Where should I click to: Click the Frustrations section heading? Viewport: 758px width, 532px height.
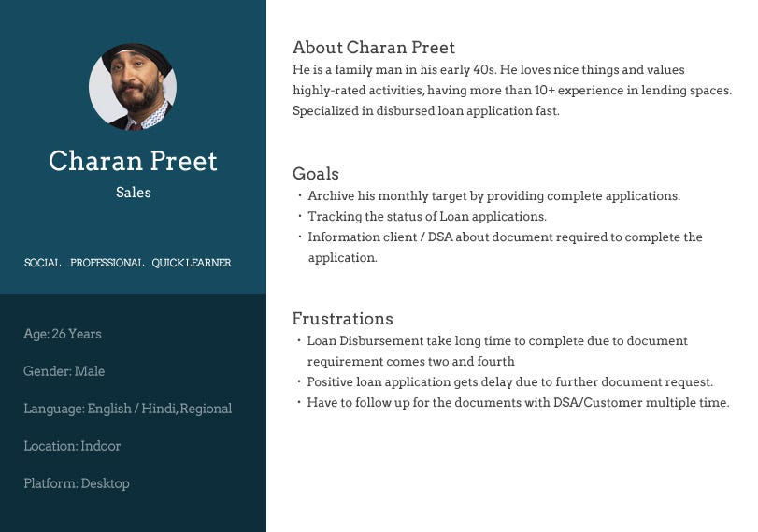[x=343, y=319]
